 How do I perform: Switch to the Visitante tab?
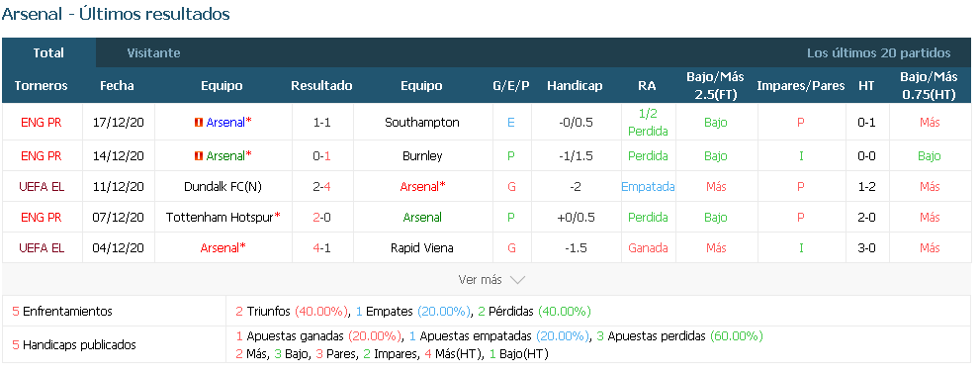pos(153,53)
